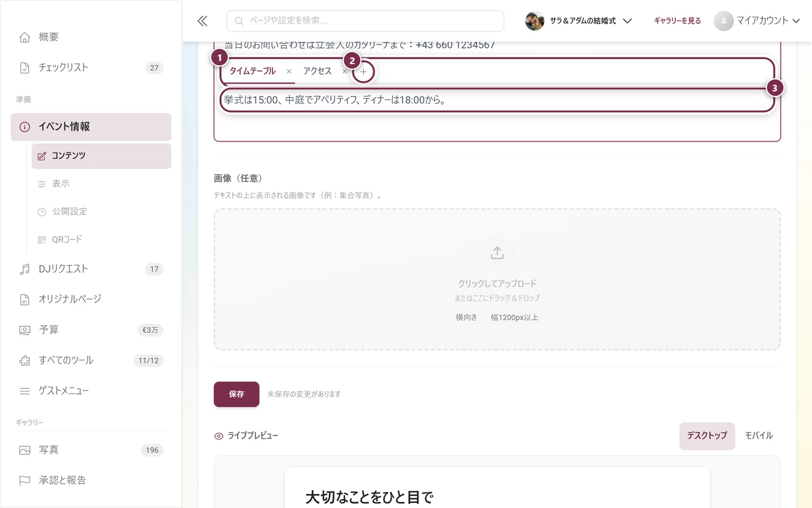Click the wedding couple avatar thumbnail
Viewport: 812px width, 508px height.
[x=535, y=21]
